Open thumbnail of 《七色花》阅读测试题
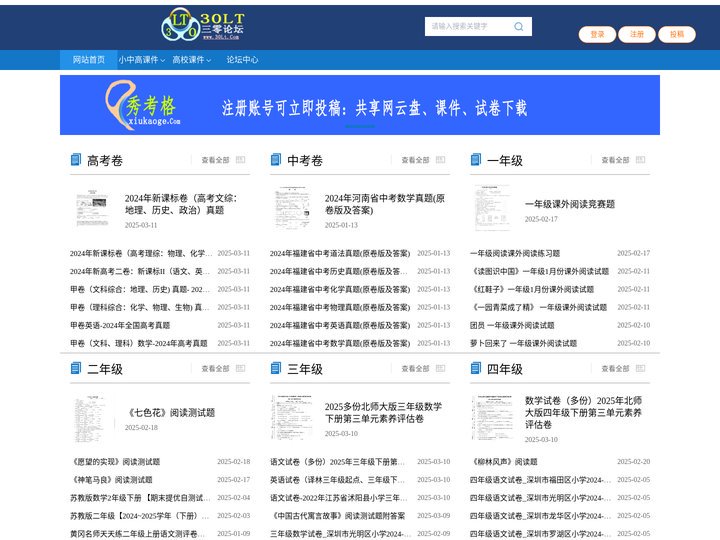This screenshot has height=540, width=720. [90, 418]
